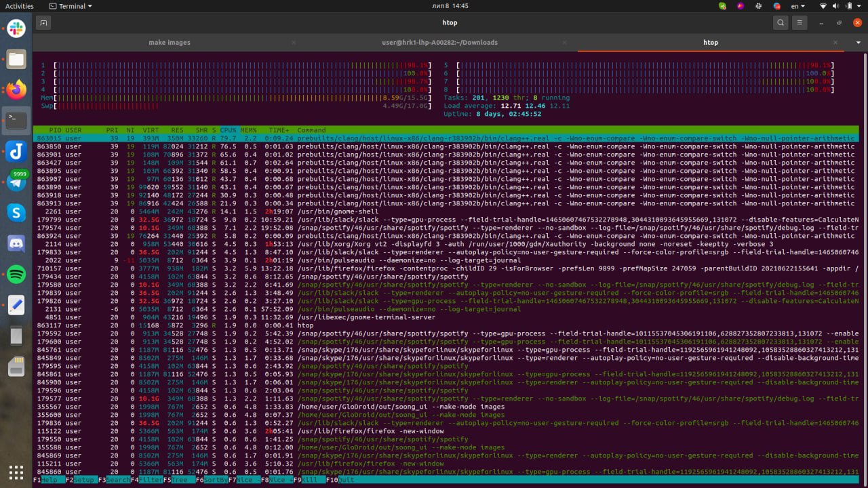The image size is (868, 488).
Task: Open Skype from the dock
Action: [x=16, y=213]
